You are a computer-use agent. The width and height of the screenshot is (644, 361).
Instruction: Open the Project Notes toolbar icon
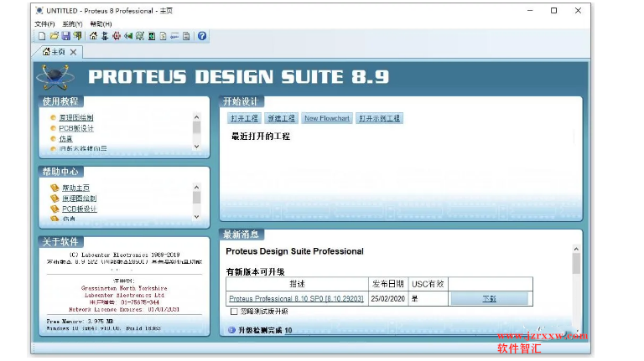(186, 36)
